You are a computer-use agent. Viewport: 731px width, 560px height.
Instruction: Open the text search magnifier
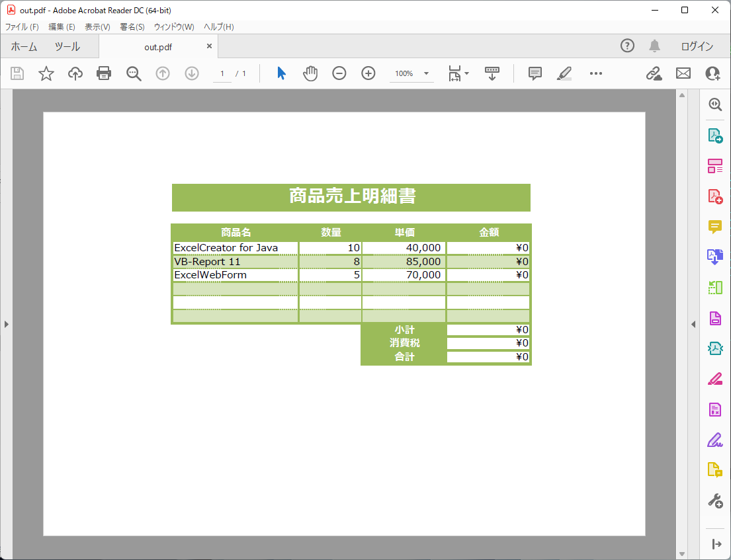click(134, 73)
